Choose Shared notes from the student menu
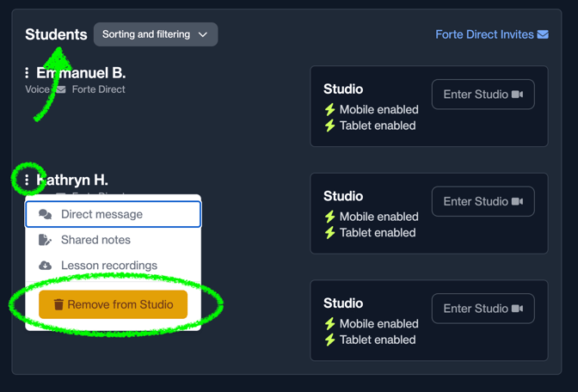 click(95, 240)
